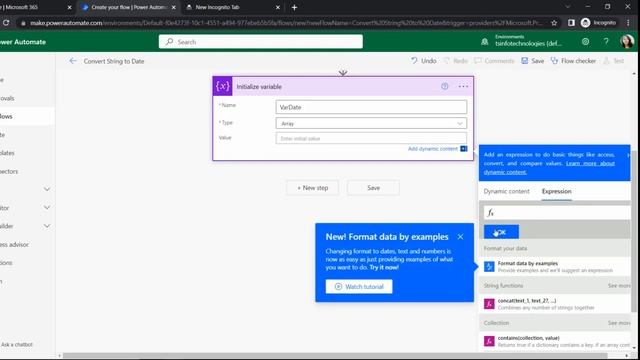Click the play icon in Watch tutorial
The width and height of the screenshot is (640, 360).
point(338,287)
